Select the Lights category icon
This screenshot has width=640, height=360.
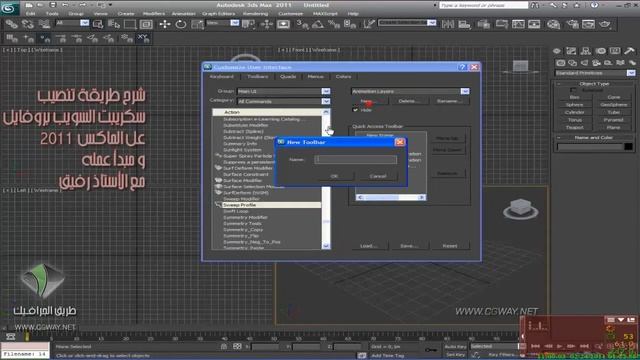coord(584,62)
